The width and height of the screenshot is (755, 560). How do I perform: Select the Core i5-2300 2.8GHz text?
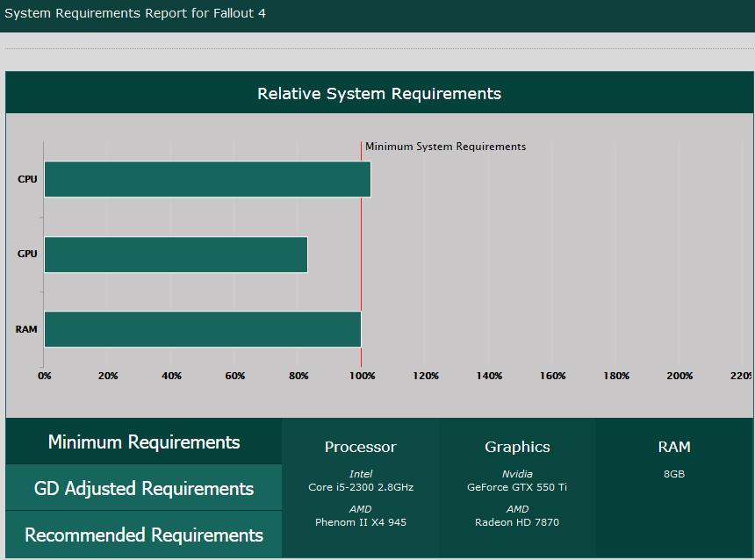pyautogui.click(x=361, y=487)
